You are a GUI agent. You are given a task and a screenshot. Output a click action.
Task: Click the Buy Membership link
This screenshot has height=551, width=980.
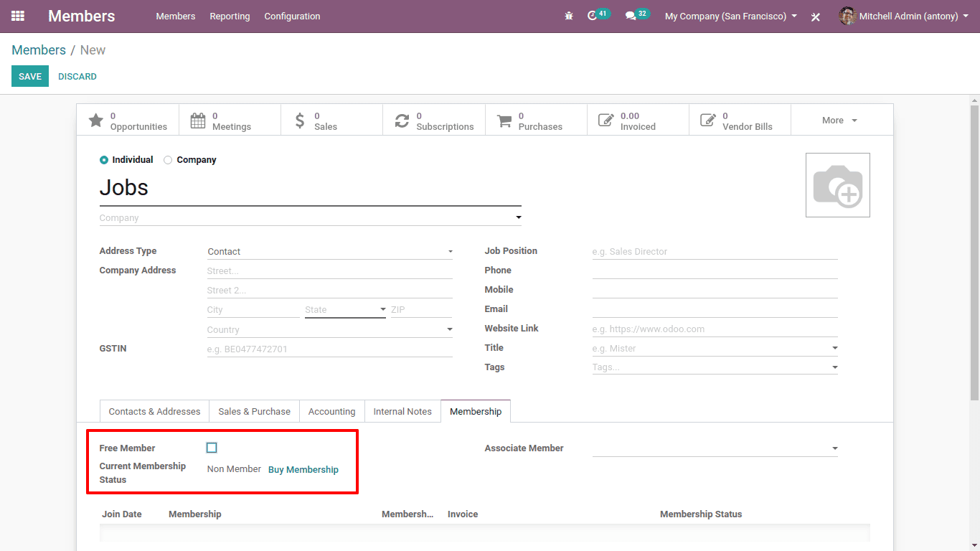[x=303, y=469]
